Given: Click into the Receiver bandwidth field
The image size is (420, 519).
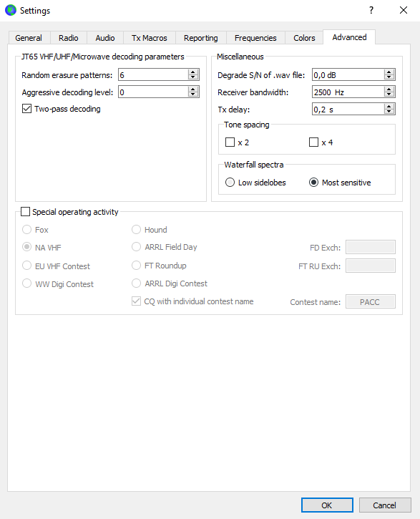Looking at the screenshot, I should 348,92.
